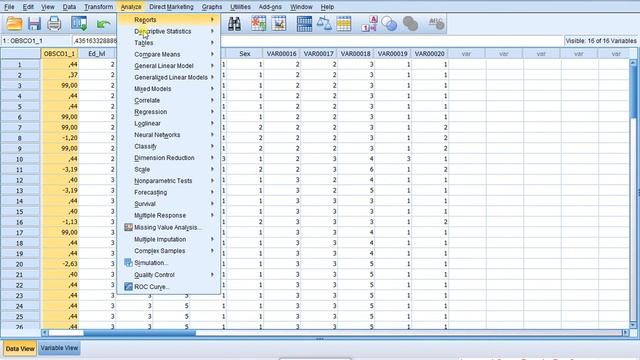Expand the Quality Control submenu arrow

(x=212, y=275)
